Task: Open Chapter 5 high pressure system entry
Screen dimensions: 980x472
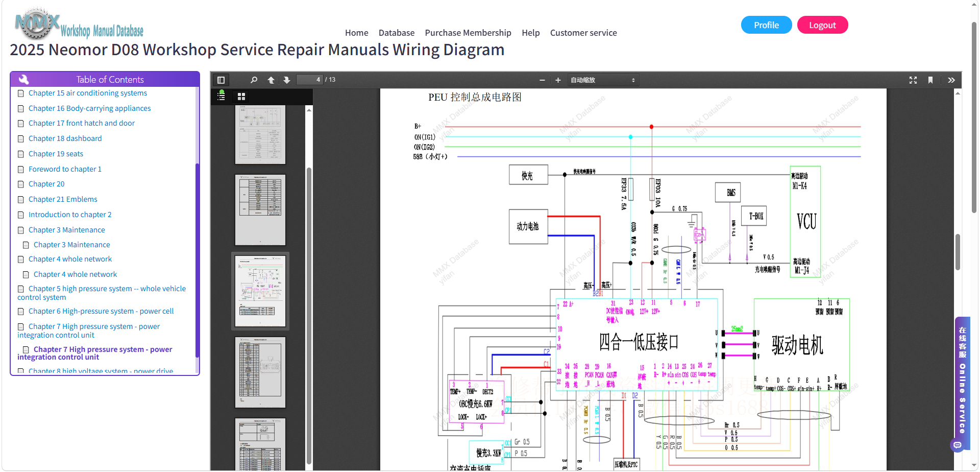Action: 102,293
